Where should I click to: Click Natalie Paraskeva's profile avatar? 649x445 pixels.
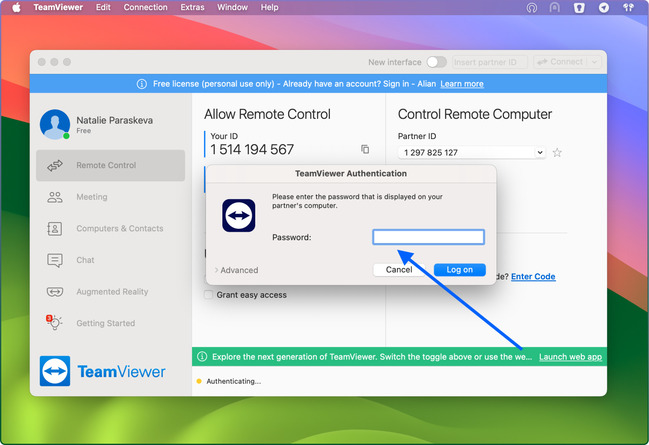pos(55,124)
